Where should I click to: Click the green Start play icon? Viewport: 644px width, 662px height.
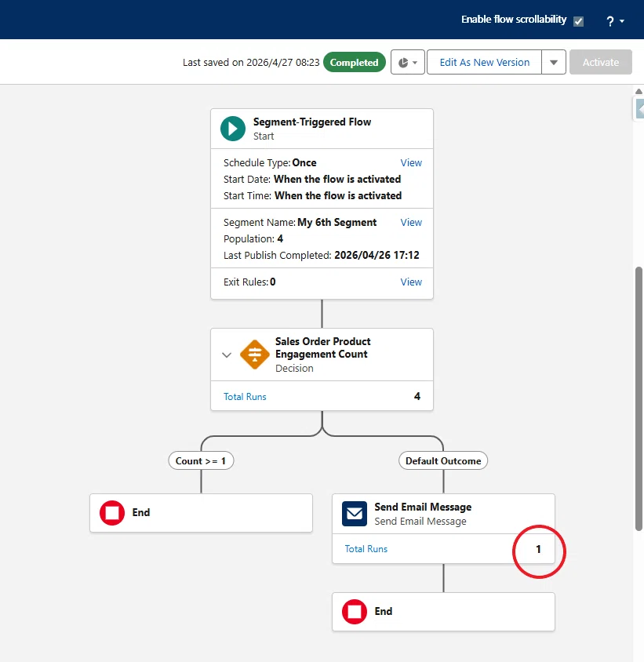233,129
